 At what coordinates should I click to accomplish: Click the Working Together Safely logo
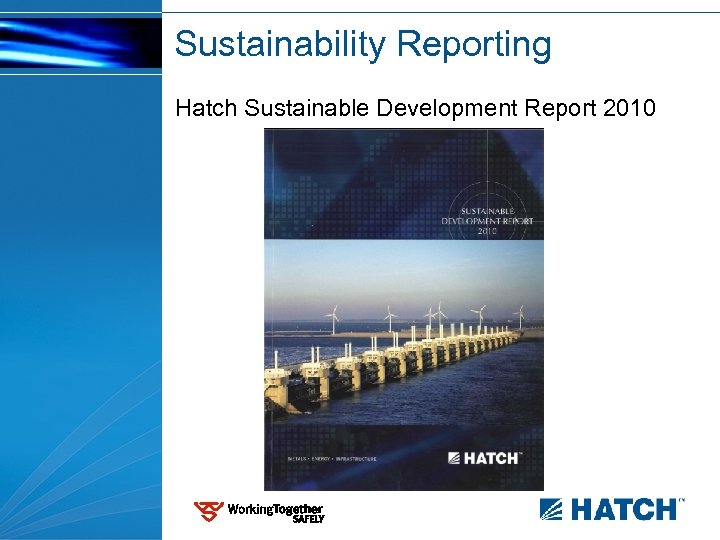click(259, 512)
